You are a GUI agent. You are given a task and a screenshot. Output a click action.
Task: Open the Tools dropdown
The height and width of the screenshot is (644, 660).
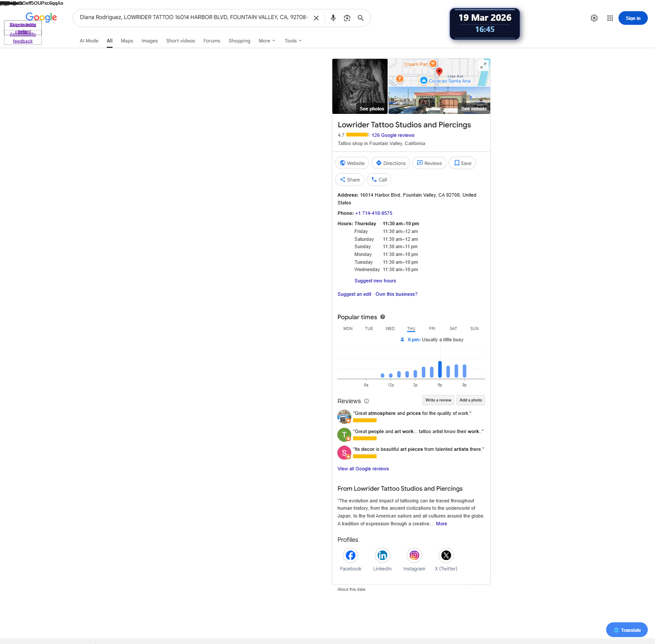coord(293,41)
